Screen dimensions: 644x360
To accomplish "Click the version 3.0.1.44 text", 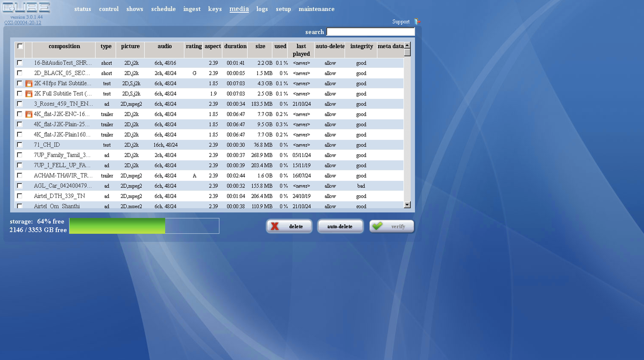I will click(26, 17).
